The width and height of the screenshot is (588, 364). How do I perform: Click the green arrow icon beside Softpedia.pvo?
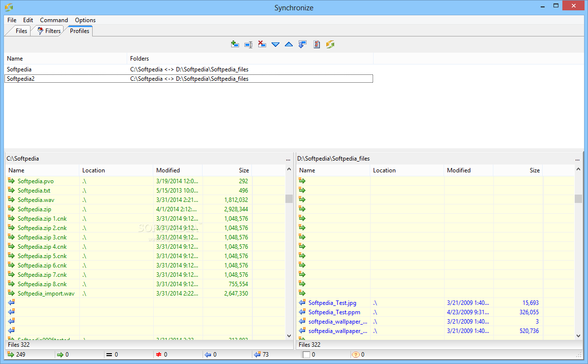pyautogui.click(x=11, y=181)
